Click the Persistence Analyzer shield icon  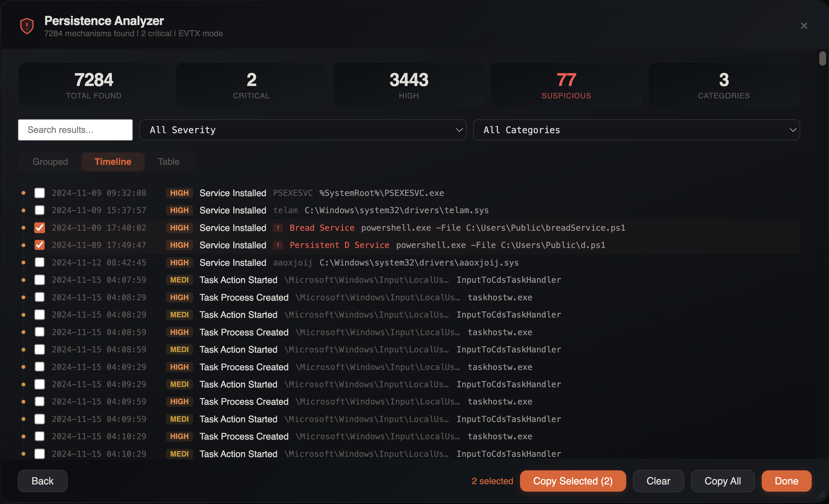click(x=26, y=26)
